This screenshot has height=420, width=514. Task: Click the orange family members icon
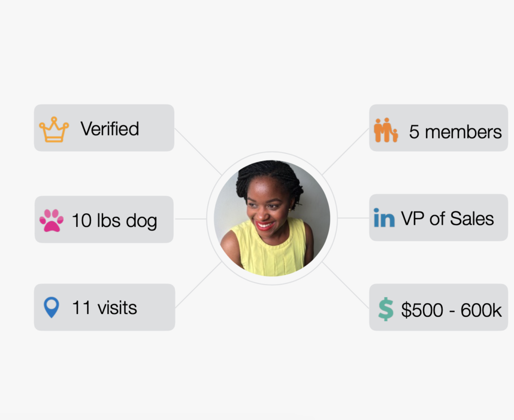click(385, 130)
